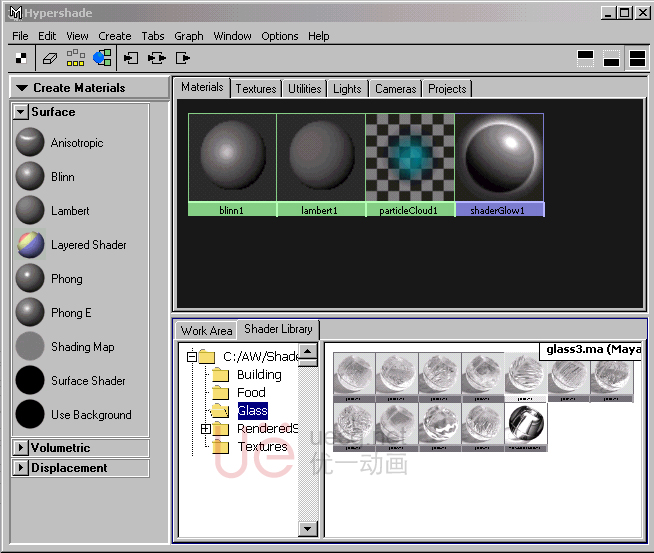This screenshot has height=553, width=654.
Task: Collapse the Surface section arrow
Action: click(x=20, y=112)
